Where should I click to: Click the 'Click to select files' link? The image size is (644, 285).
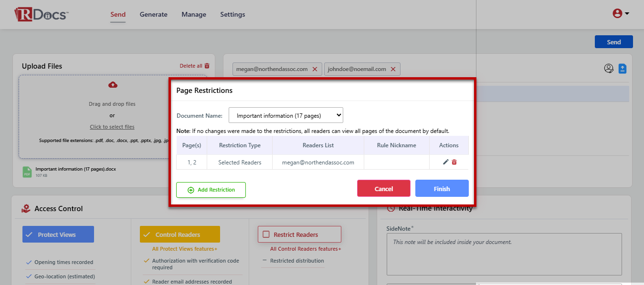pos(112,127)
